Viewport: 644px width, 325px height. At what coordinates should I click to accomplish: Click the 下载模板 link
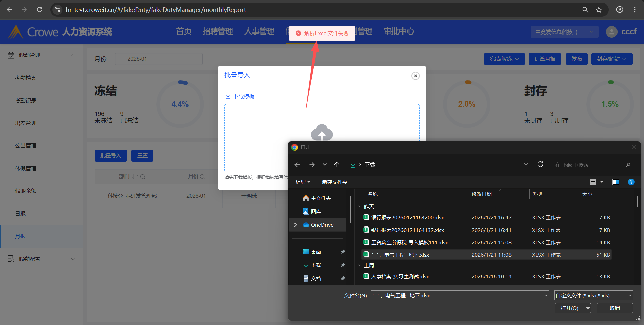(240, 96)
